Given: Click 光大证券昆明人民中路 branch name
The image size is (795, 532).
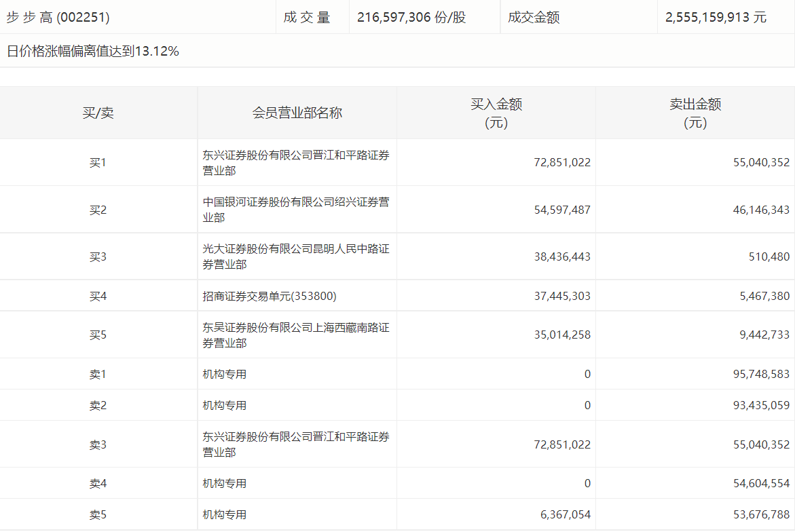Looking at the screenshot, I should 296,257.
